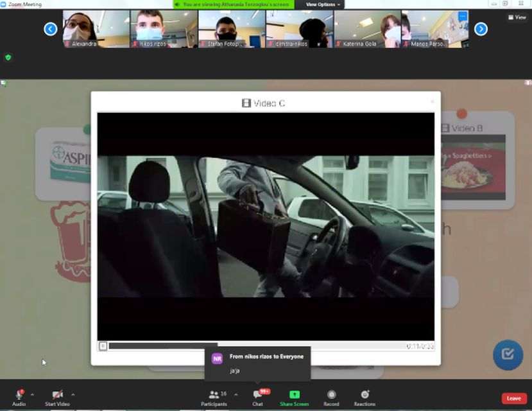This screenshot has height=411, width=532.
Task: Pause Video C with the stop button
Action: (x=103, y=346)
